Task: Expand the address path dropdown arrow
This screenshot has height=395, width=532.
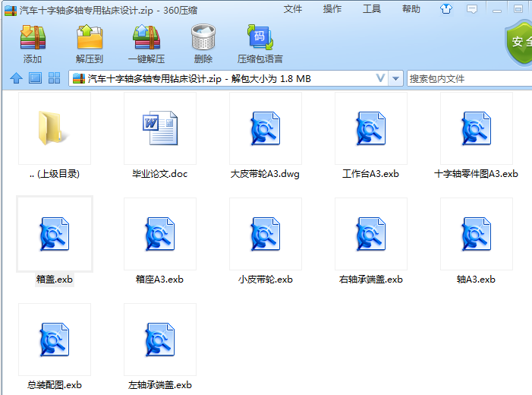Action: (380, 78)
